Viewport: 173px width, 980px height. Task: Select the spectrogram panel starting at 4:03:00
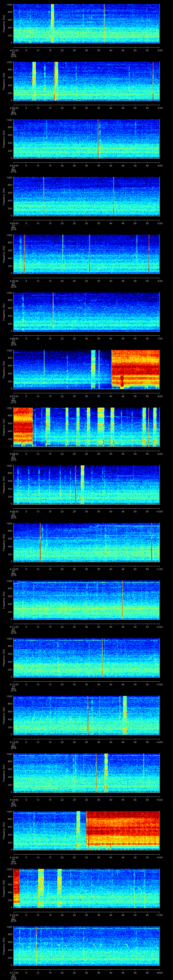coord(87,139)
